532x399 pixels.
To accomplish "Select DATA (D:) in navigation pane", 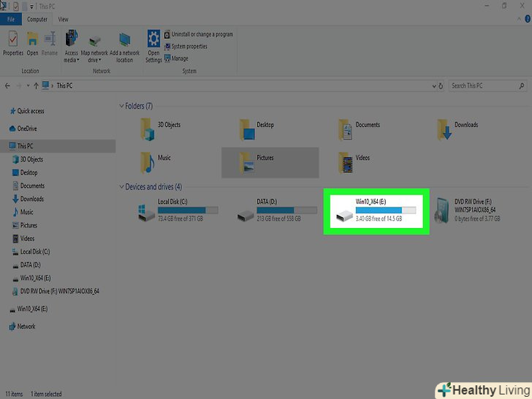I will coord(26,265).
